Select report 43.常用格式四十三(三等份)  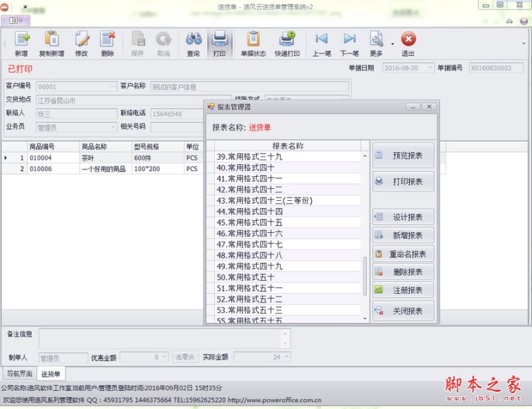[x=288, y=201]
